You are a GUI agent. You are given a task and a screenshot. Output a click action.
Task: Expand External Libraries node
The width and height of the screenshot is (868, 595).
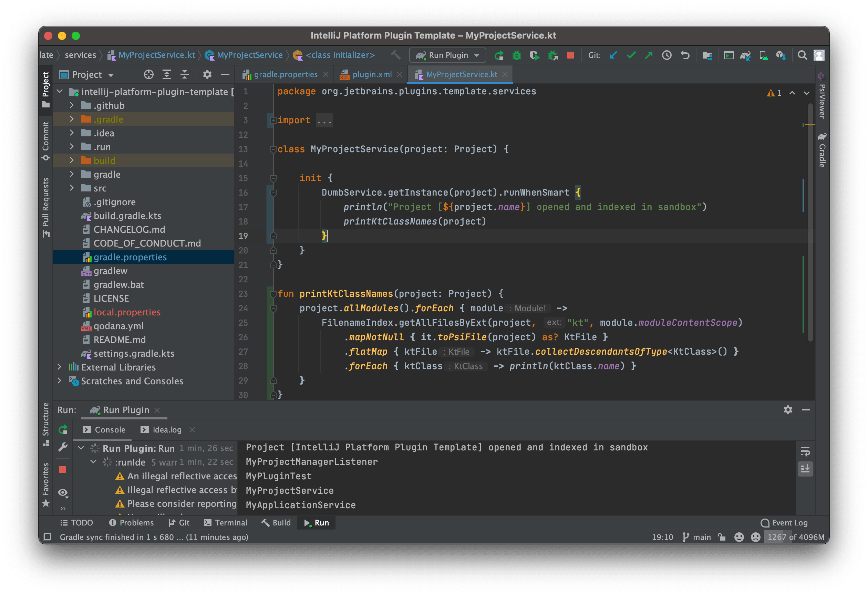point(59,367)
